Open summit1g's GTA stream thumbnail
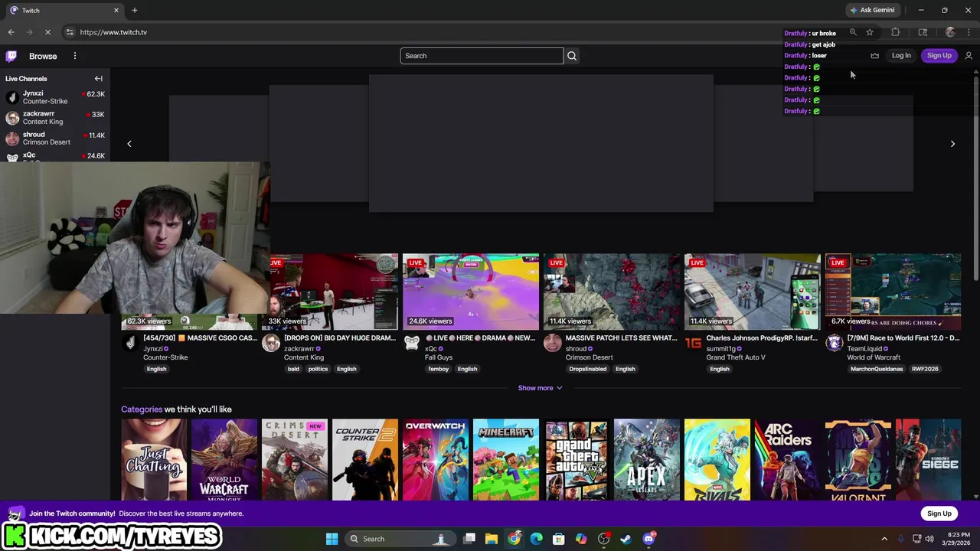 tap(753, 292)
